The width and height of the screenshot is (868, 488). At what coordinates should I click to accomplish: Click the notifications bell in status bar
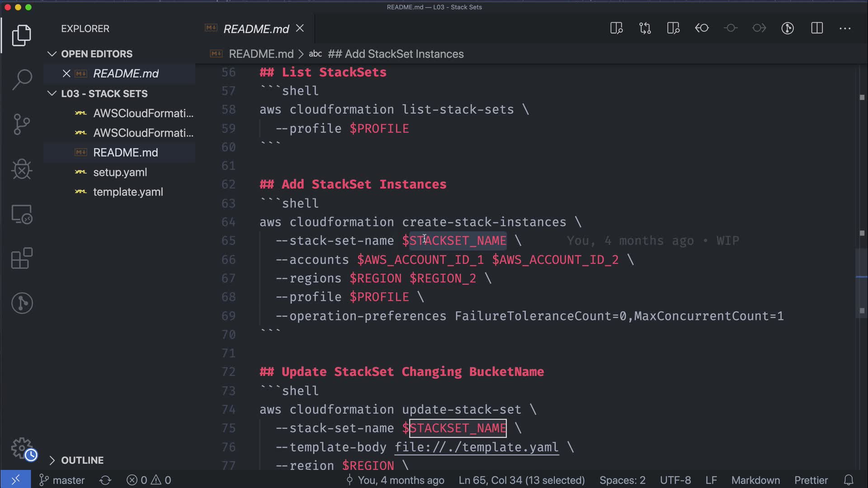(x=849, y=480)
